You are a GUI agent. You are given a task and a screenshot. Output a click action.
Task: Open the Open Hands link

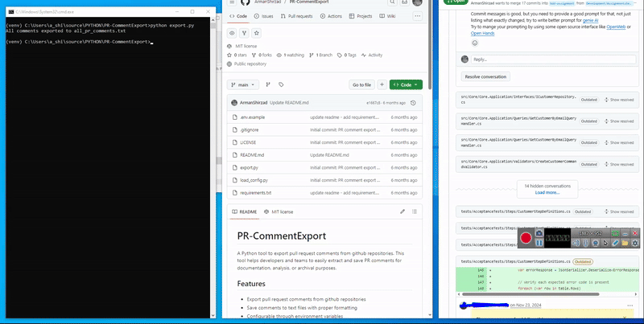tap(482, 33)
